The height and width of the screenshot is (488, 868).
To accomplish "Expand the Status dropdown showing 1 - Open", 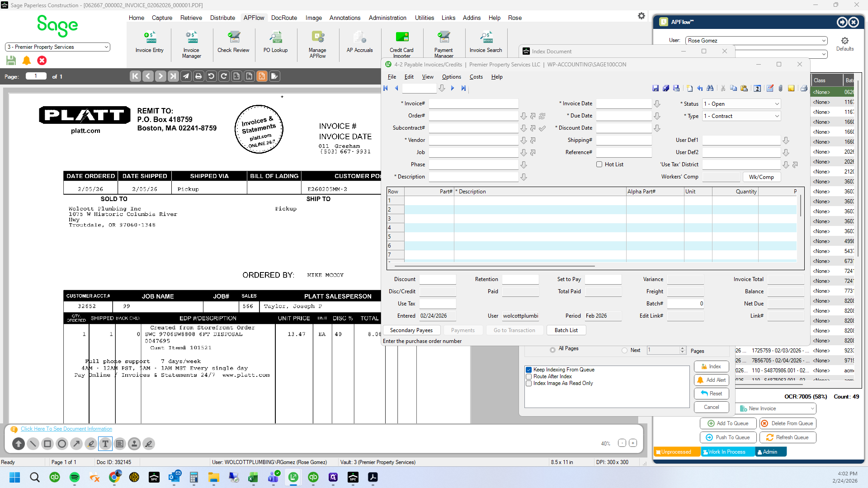I will [741, 104].
